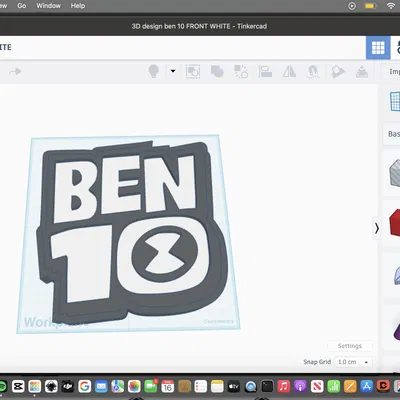Open Terminal from the dock
The image size is (400, 400).
[267, 386]
